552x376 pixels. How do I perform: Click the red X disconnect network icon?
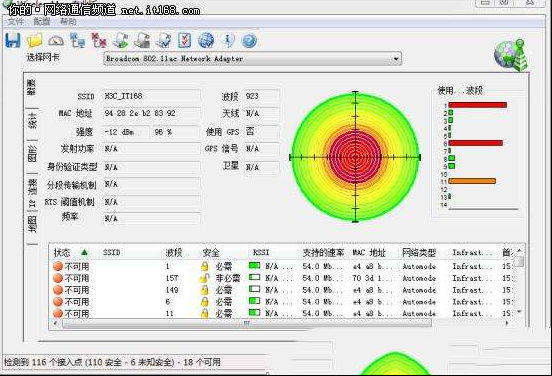pos(99,40)
